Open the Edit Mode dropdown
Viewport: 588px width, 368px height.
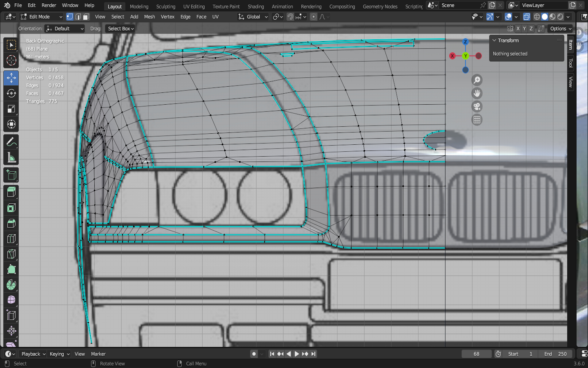[x=42, y=17]
